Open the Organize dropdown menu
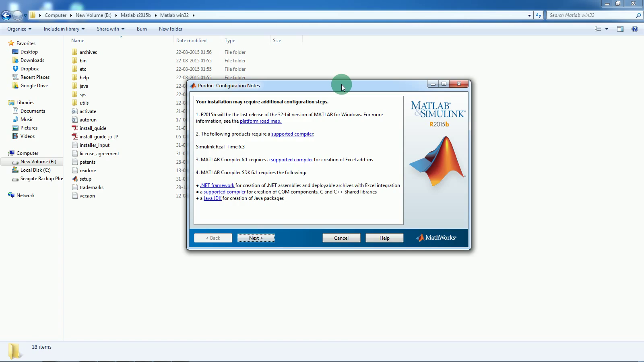The height and width of the screenshot is (362, 644). pyautogui.click(x=19, y=29)
